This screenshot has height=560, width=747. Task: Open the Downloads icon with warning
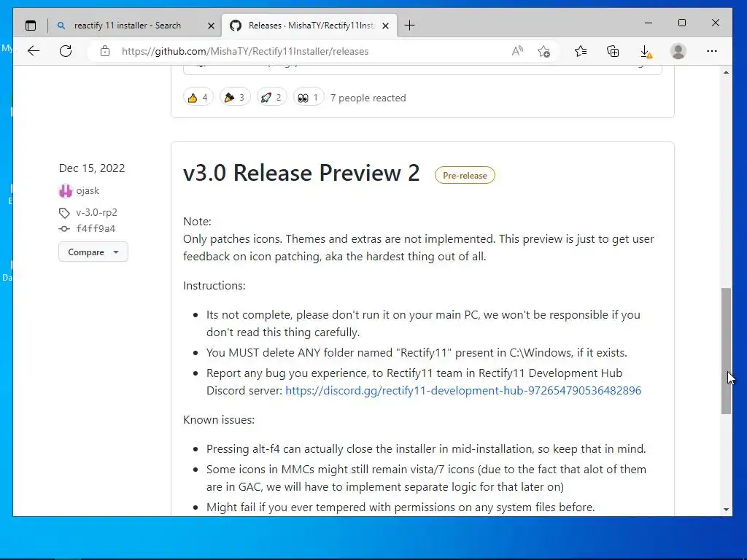(x=646, y=52)
